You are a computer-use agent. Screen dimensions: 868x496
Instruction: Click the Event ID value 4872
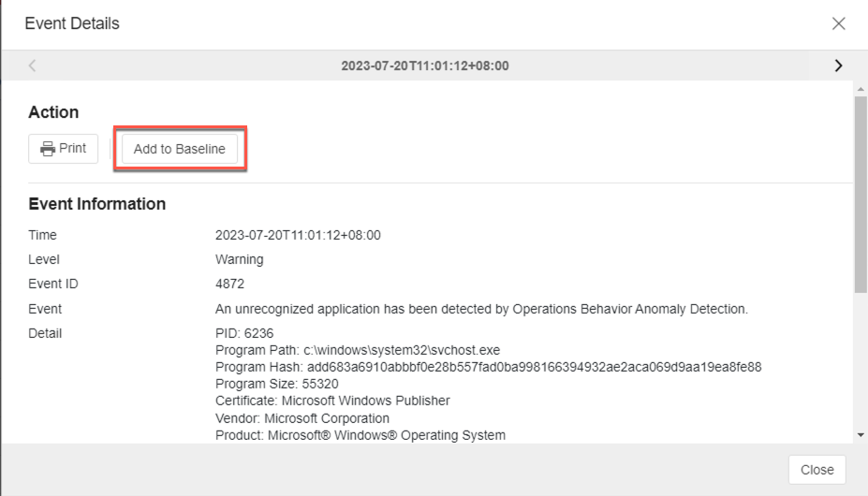[x=230, y=284]
